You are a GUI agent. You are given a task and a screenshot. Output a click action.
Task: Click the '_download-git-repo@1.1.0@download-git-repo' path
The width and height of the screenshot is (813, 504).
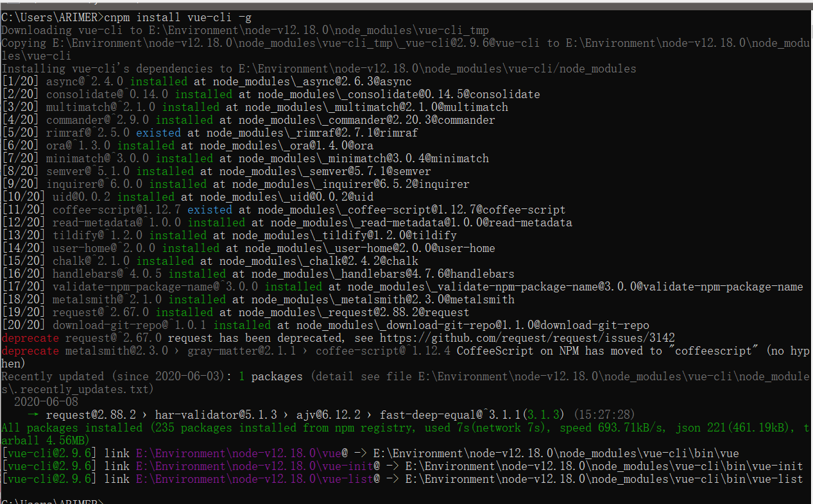pos(515,325)
